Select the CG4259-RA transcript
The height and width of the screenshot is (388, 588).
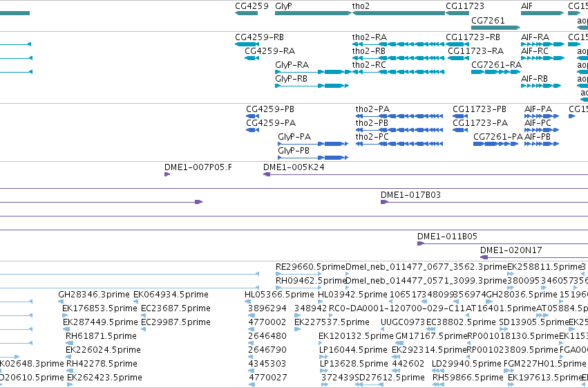252,58
